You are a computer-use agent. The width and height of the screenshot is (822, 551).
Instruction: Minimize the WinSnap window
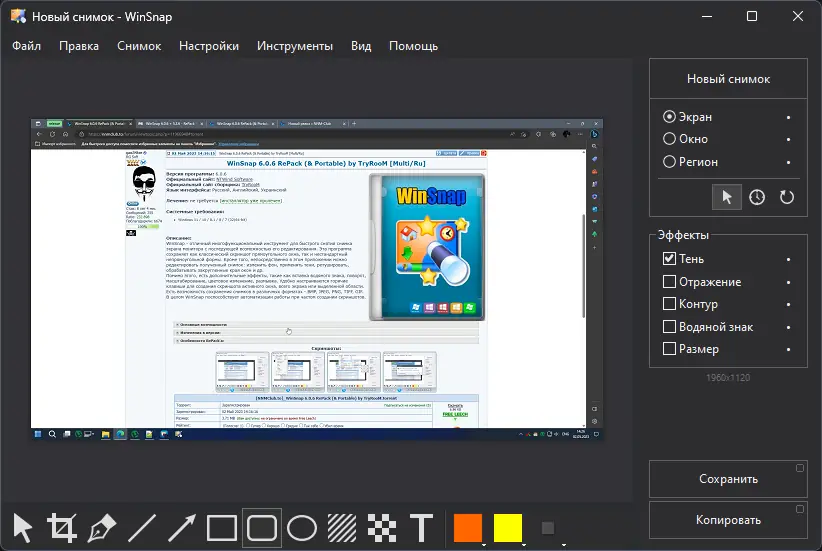(x=707, y=16)
